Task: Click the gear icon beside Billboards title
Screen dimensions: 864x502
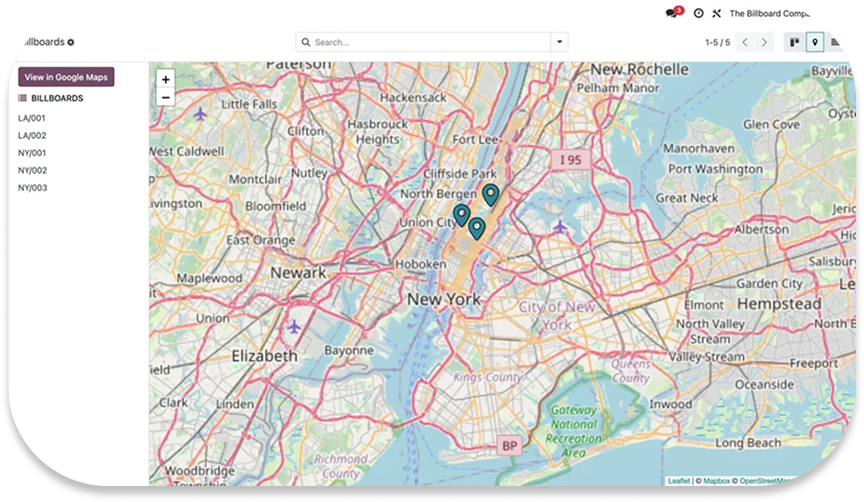Action: coord(71,43)
